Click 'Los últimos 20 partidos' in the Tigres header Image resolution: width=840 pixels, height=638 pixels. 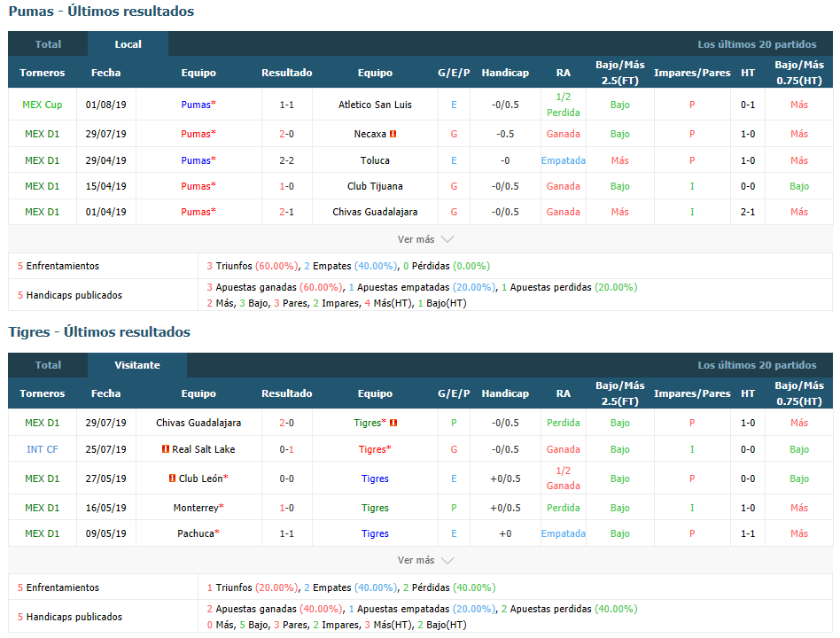[x=757, y=365]
